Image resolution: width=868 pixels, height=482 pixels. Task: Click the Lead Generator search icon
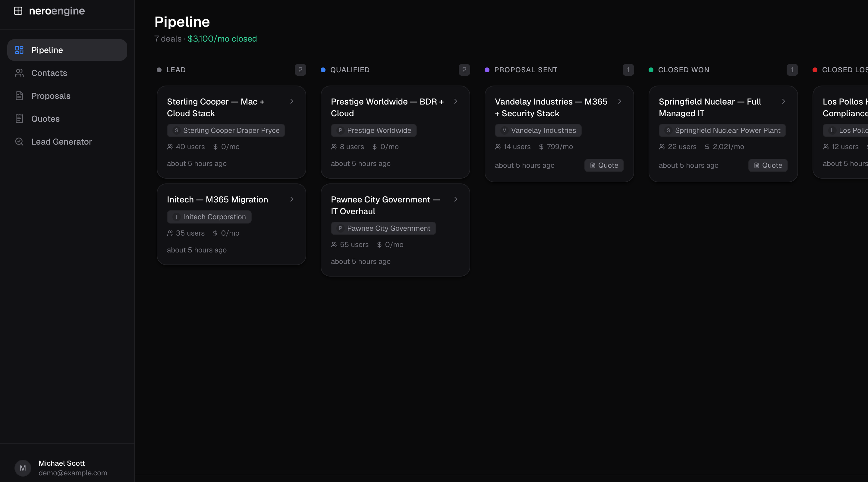19,142
